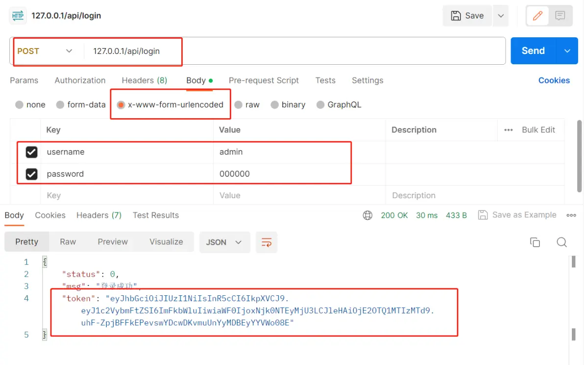Click Save as Example button
588x365 pixels.
pyautogui.click(x=517, y=215)
